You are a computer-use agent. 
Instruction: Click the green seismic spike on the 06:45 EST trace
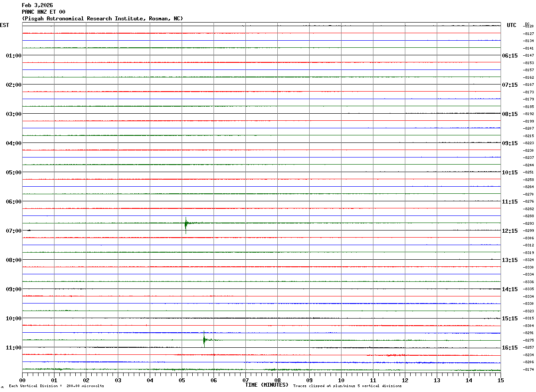pos(186,225)
